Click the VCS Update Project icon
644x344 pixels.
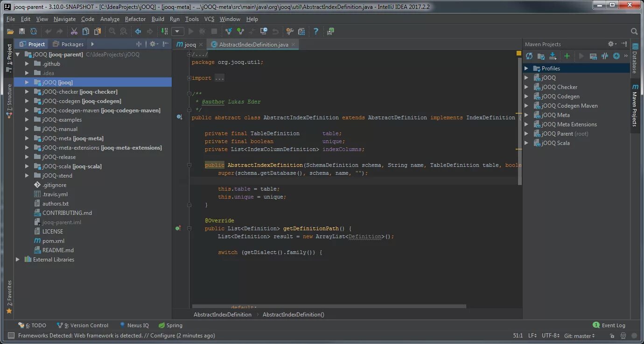click(229, 31)
